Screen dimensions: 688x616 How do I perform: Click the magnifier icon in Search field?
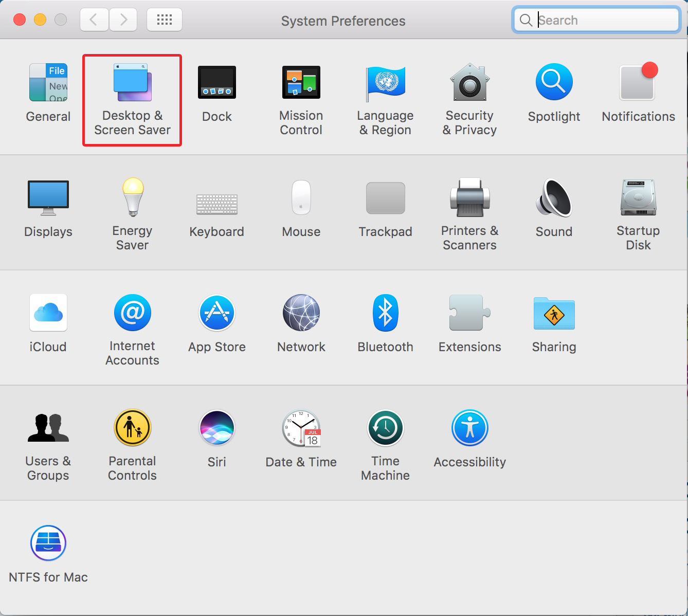(526, 20)
